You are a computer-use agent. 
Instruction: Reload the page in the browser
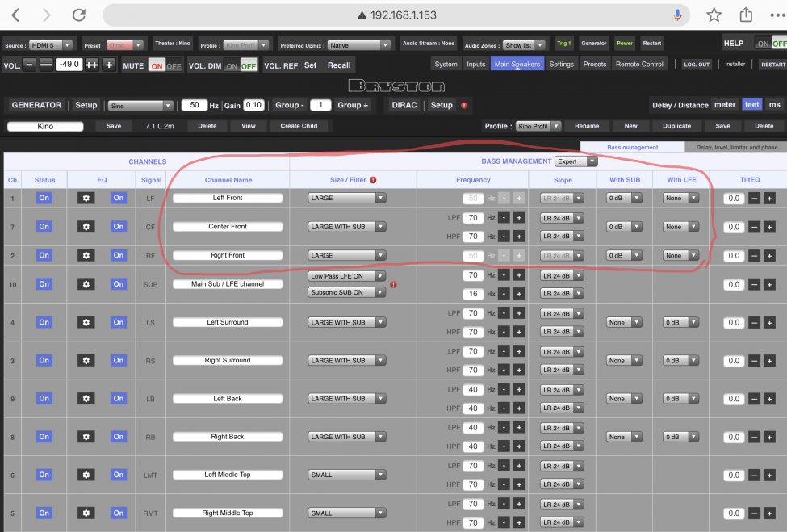tap(78, 15)
